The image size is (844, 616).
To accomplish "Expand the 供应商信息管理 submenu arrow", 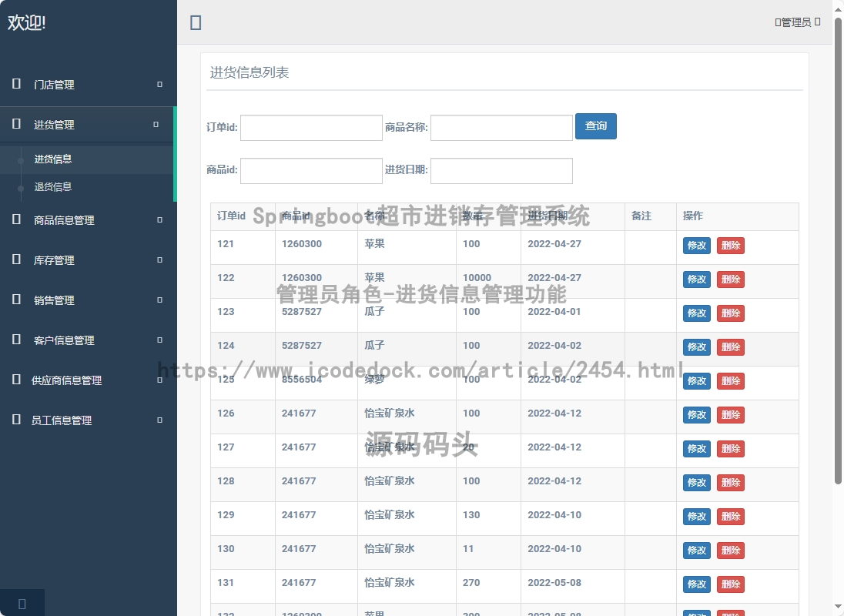I will [160, 380].
